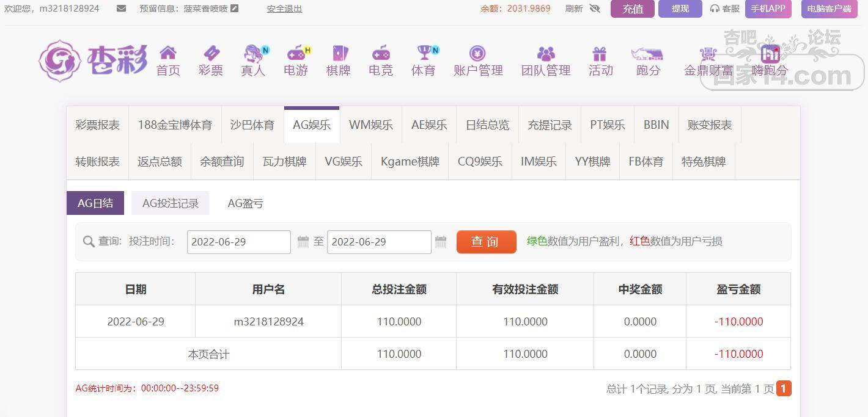Open the 电游 gamepad icon
Viewport: 868px width, 417px height.
(x=296, y=53)
